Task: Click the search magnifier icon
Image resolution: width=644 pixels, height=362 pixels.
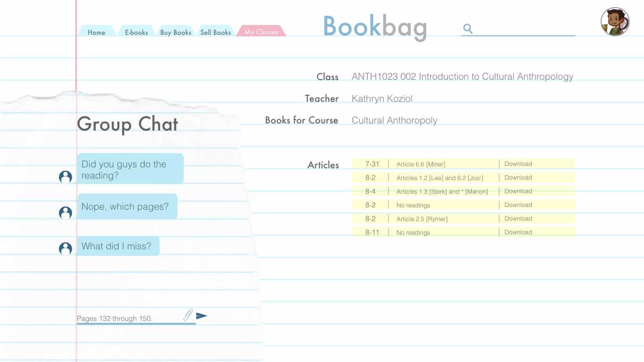Action: (468, 29)
